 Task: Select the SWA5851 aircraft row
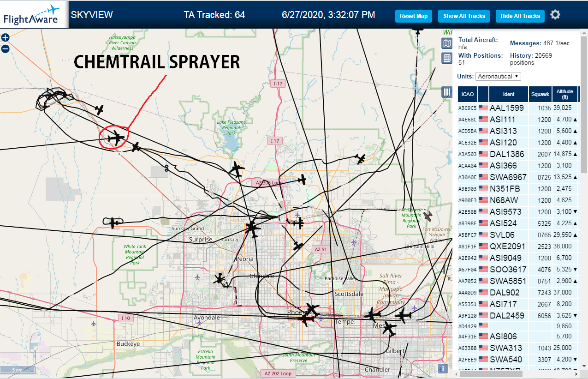(x=518, y=281)
